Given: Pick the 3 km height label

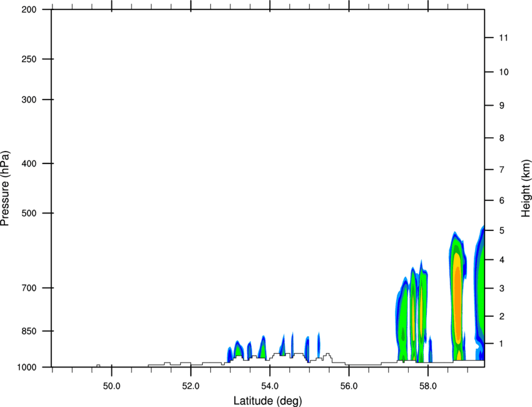Looking at the screenshot, I should [502, 289].
